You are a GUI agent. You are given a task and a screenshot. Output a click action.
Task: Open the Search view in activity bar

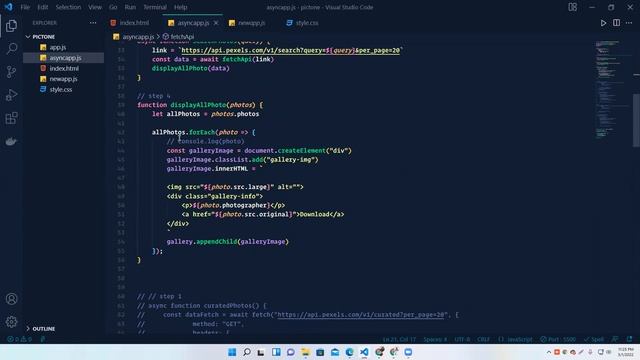pyautogui.click(x=11, y=49)
